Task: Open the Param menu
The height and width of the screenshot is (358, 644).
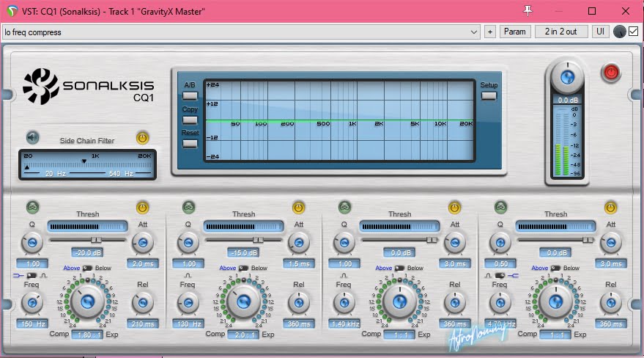Action: point(515,32)
